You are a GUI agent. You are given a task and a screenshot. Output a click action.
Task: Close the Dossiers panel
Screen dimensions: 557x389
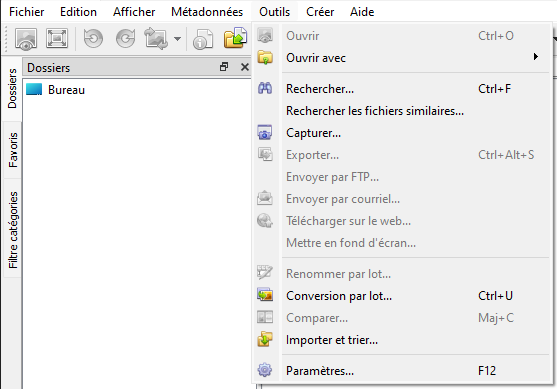click(x=245, y=67)
